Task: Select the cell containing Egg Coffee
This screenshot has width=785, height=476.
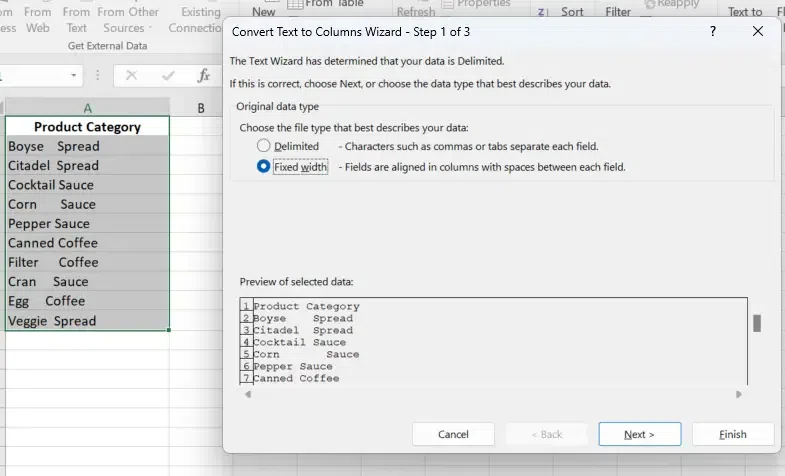Action: coord(88,301)
